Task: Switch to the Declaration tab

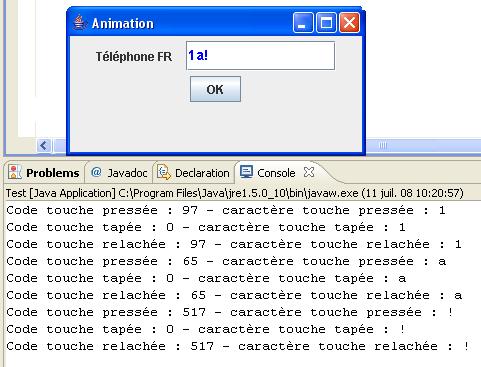Action: [194, 173]
